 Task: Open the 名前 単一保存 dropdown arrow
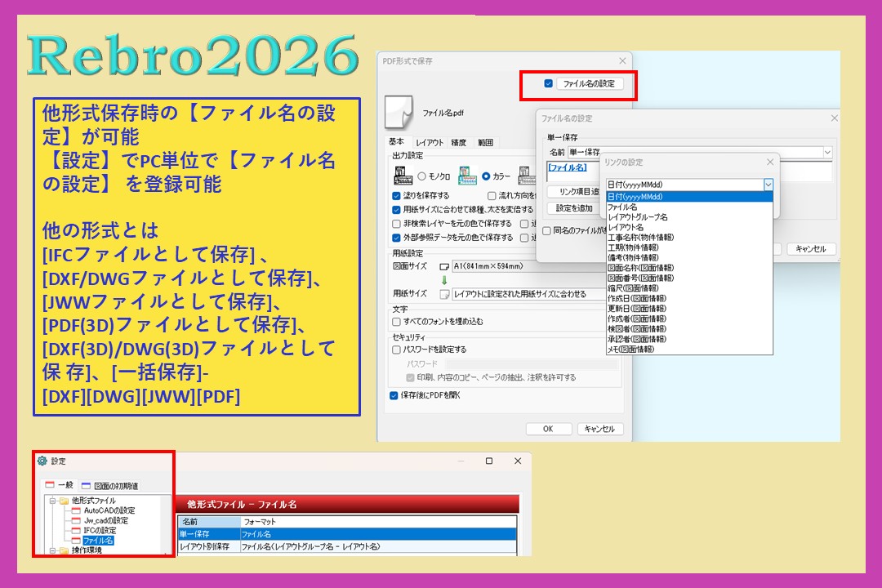pyautogui.click(x=827, y=152)
